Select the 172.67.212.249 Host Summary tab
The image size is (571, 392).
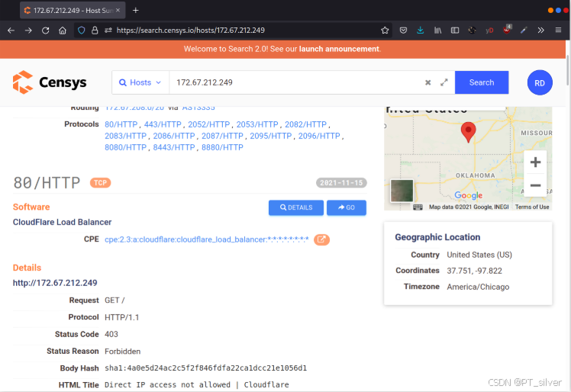tap(73, 10)
